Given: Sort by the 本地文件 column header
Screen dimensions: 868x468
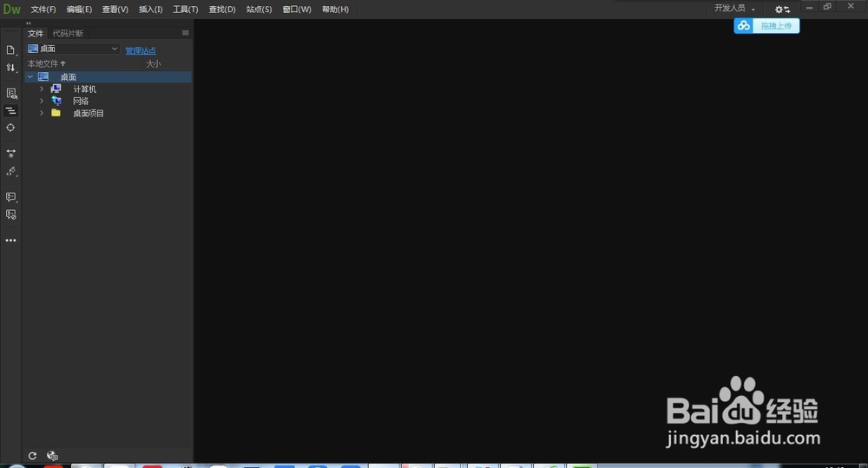Looking at the screenshot, I should click(47, 63).
